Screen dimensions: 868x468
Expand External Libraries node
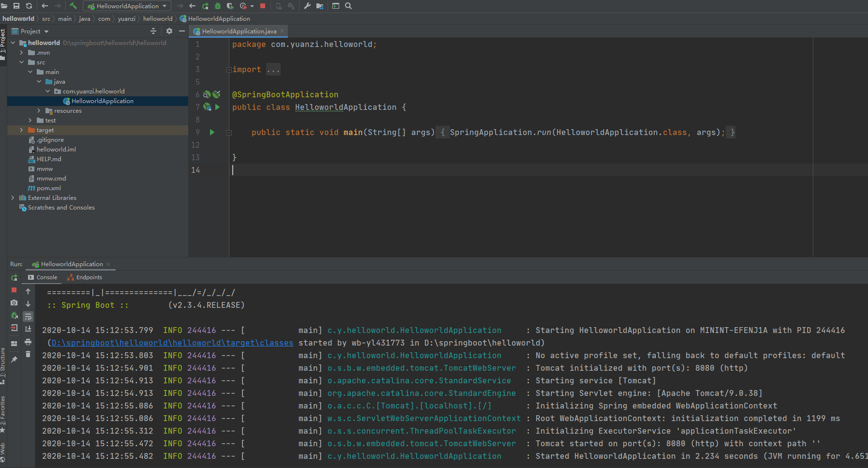13,197
